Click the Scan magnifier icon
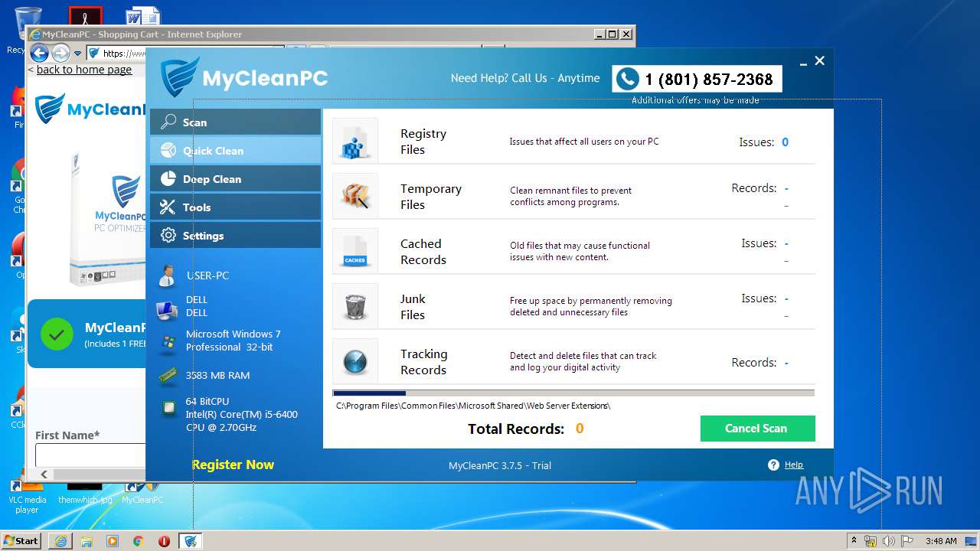The image size is (980, 551). [x=168, y=122]
